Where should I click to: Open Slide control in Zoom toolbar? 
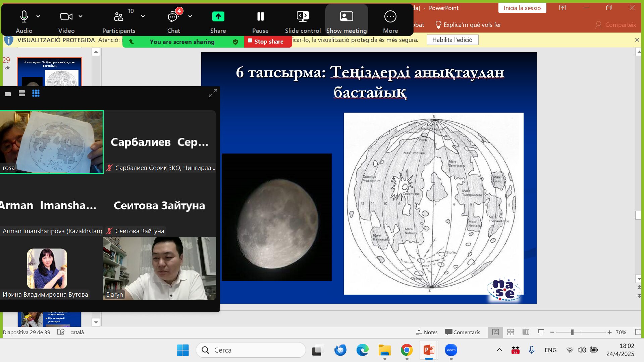303,16
